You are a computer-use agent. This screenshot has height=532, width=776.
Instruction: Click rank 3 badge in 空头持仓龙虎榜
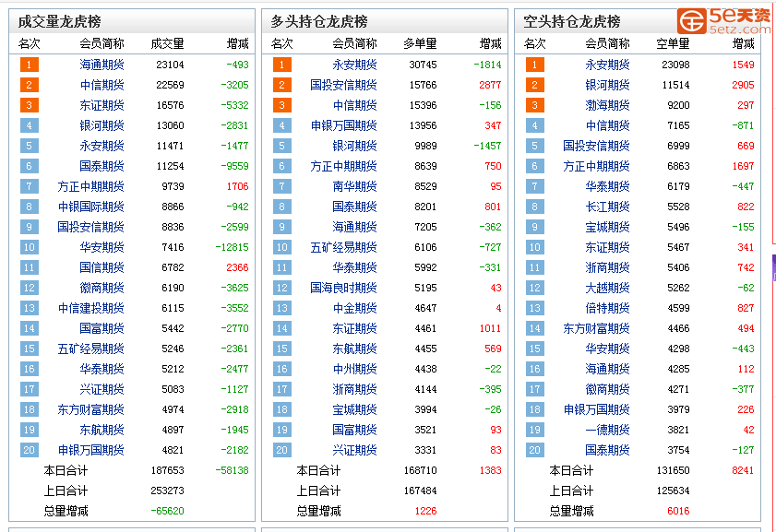click(535, 105)
